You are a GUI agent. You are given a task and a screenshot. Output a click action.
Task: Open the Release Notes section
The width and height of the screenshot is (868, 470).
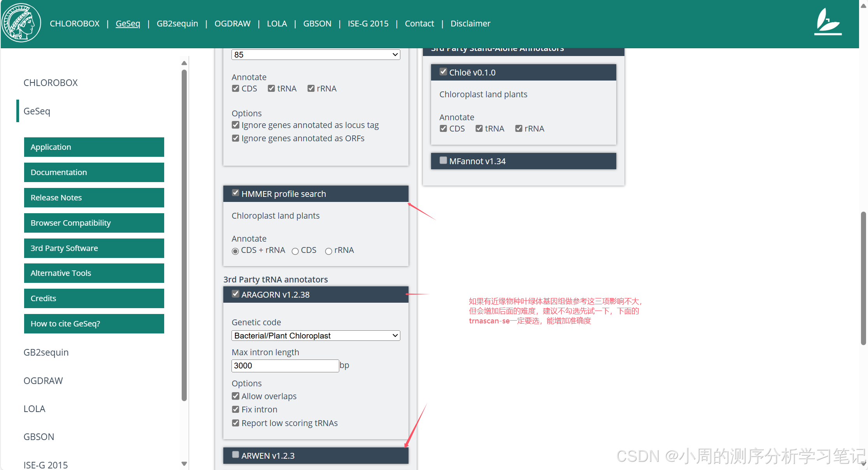(x=94, y=198)
